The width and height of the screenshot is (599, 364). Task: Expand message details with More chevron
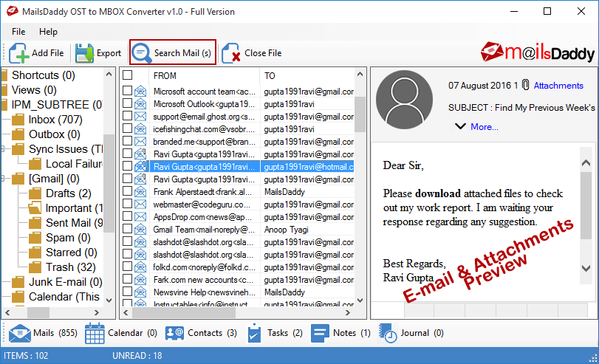click(460, 126)
